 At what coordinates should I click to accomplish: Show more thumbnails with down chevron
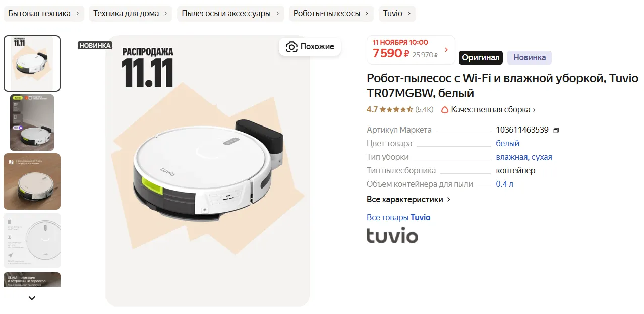(x=32, y=298)
